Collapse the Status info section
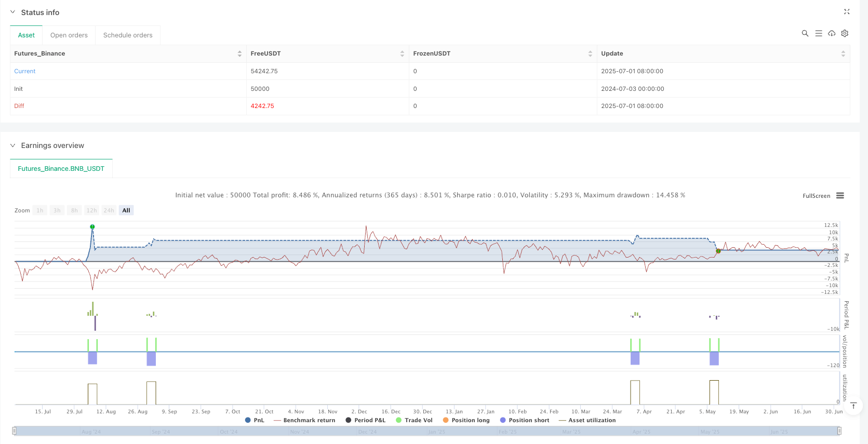Viewport: 868px width, 444px height. pyautogui.click(x=13, y=12)
